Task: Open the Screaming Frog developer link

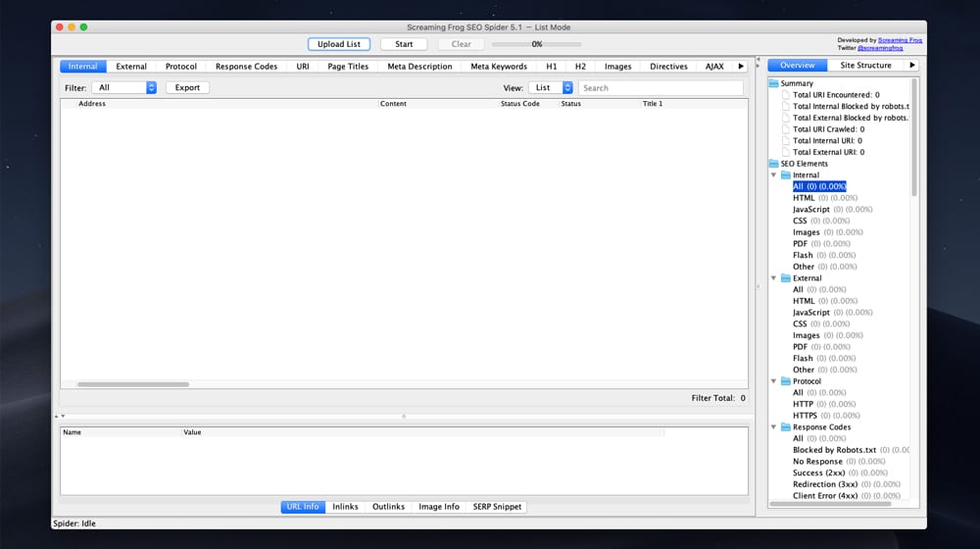Action: (x=900, y=40)
